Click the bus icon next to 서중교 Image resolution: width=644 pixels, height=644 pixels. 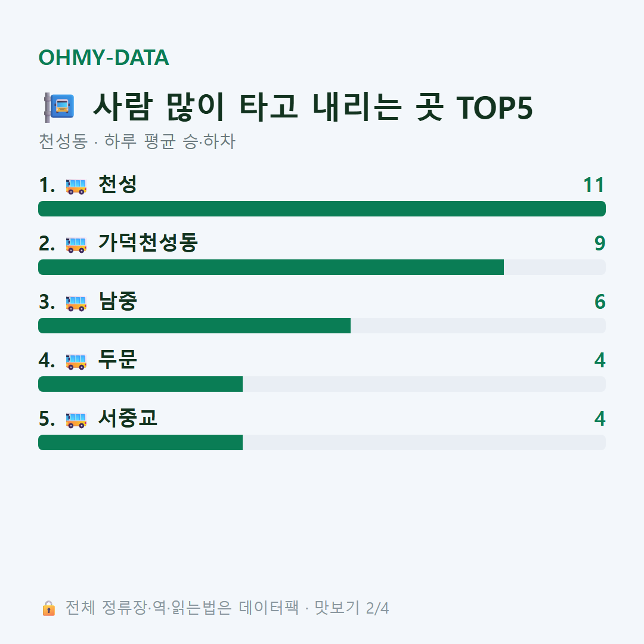(76, 420)
